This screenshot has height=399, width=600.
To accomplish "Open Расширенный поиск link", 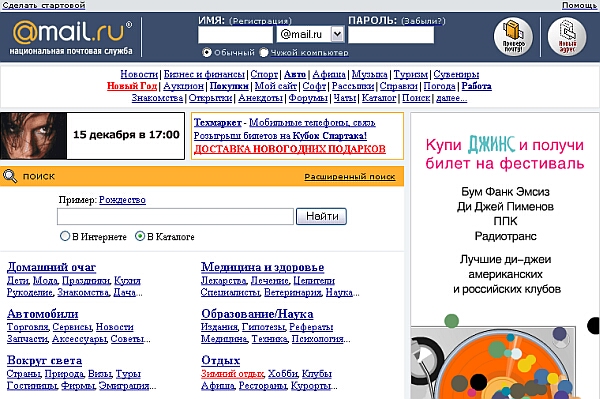I will [350, 177].
